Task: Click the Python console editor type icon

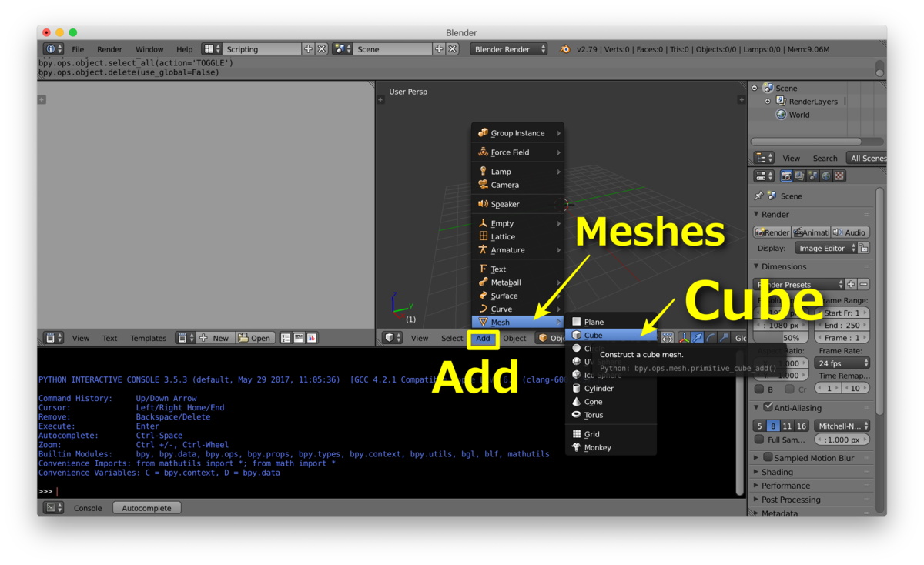Action: point(53,508)
